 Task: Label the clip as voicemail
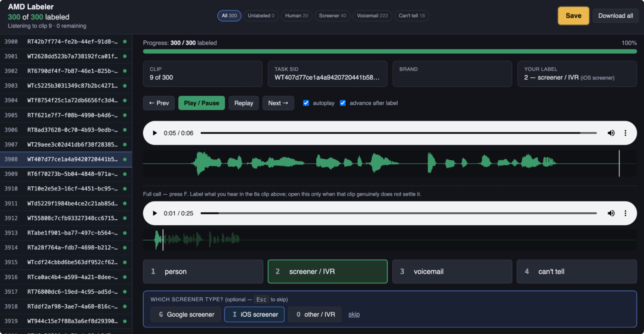pyautogui.click(x=452, y=271)
